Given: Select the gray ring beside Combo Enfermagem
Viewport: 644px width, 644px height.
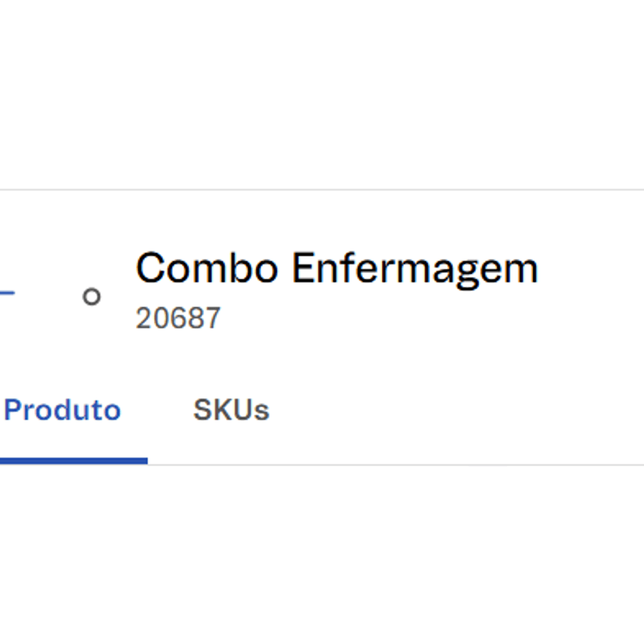Looking at the screenshot, I should pos(92,296).
